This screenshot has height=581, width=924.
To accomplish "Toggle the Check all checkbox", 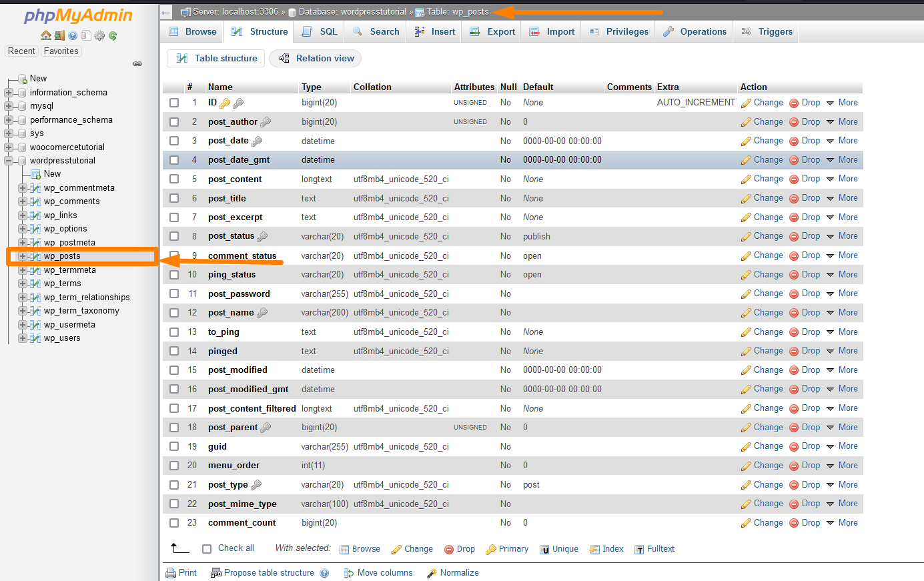I will [x=207, y=548].
